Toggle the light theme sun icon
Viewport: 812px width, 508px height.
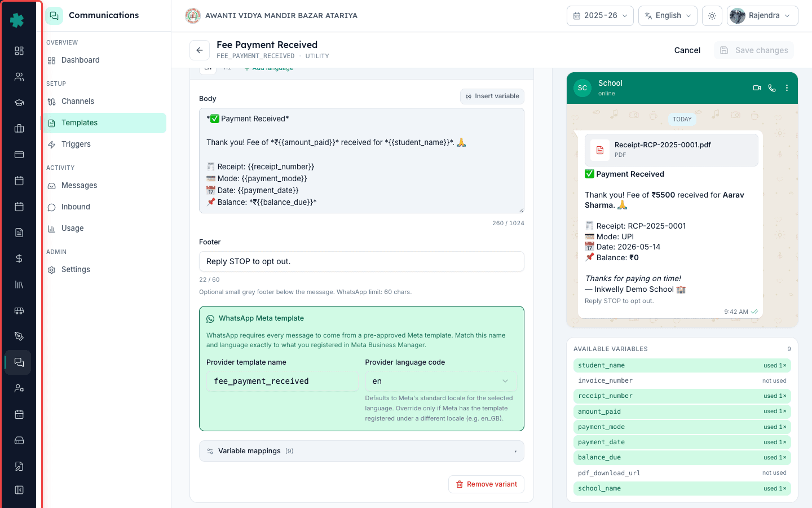pos(712,16)
